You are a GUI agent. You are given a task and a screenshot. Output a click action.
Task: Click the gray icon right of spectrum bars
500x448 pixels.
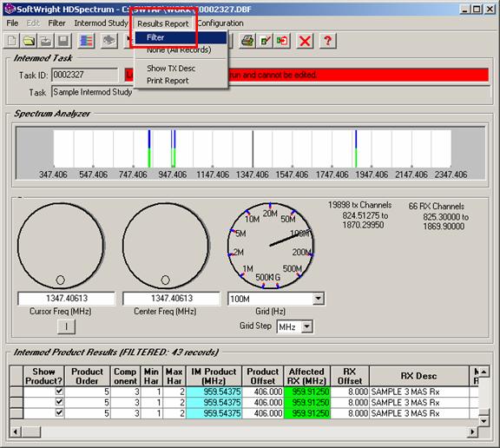click(x=109, y=41)
